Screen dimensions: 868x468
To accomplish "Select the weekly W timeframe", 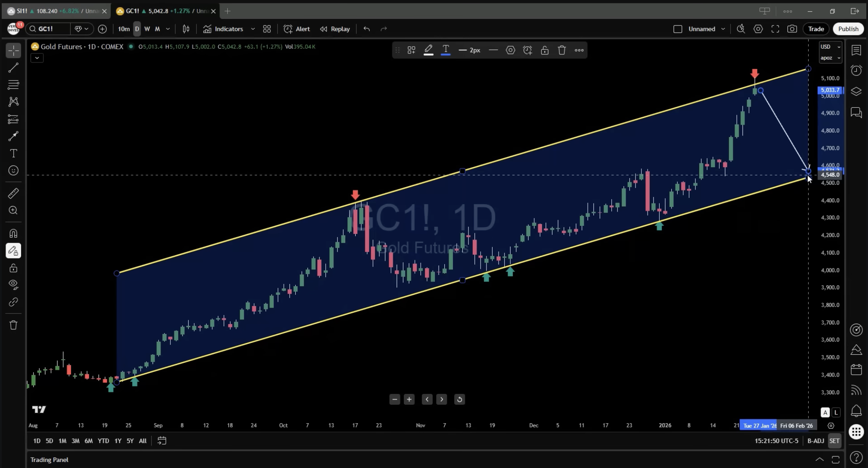I will tap(147, 29).
